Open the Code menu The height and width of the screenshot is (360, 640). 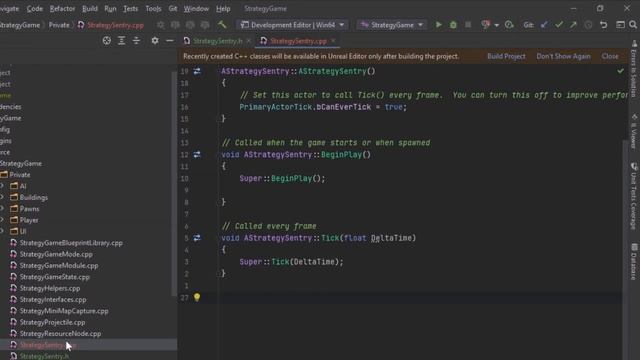point(34,9)
